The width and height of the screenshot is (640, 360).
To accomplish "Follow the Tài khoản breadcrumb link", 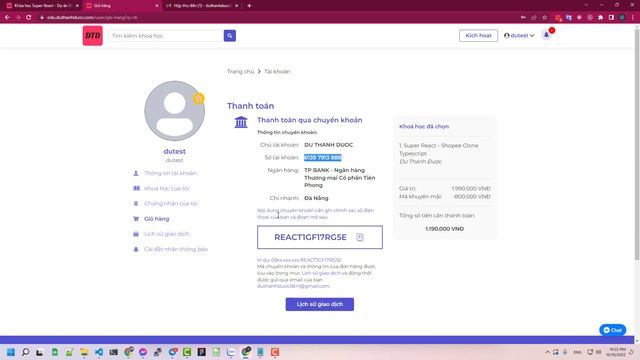I will coord(277,71).
